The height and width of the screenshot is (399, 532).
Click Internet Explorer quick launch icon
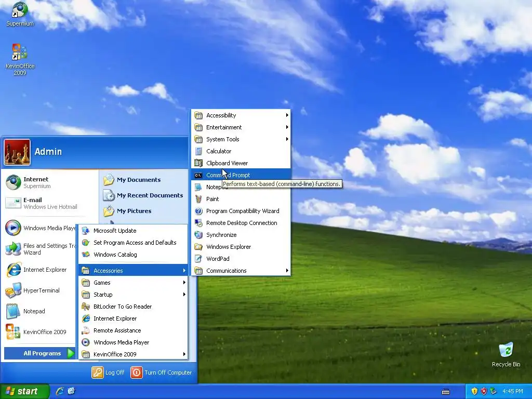click(60, 391)
